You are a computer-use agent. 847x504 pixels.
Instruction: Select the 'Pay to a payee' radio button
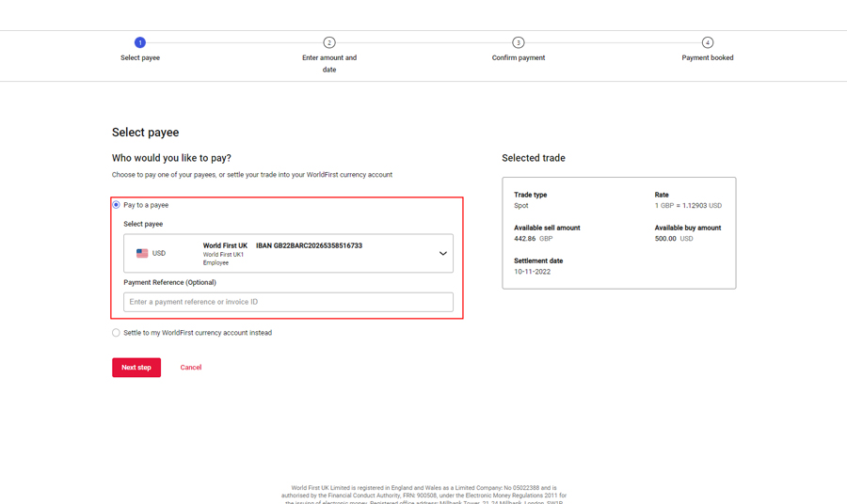[117, 205]
